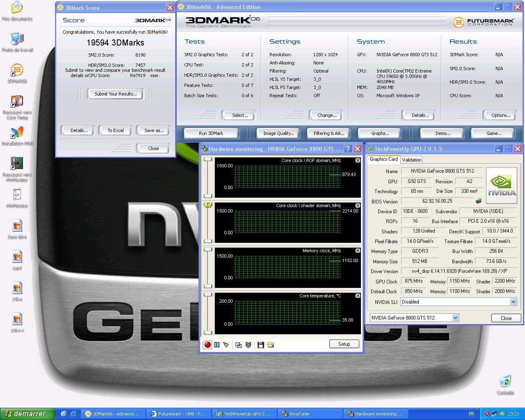Open the Mes documents desktop folder
The height and width of the screenshot is (420, 525).
coord(17,11)
